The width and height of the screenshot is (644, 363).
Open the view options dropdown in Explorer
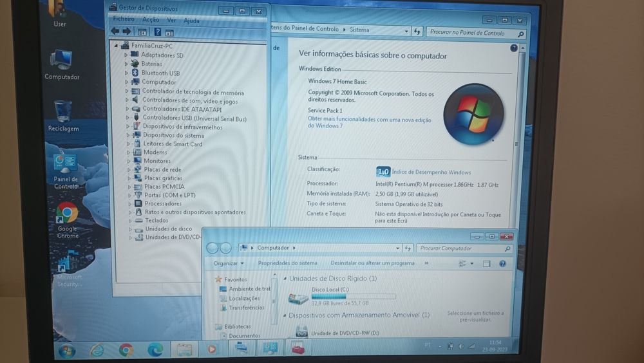472,264
